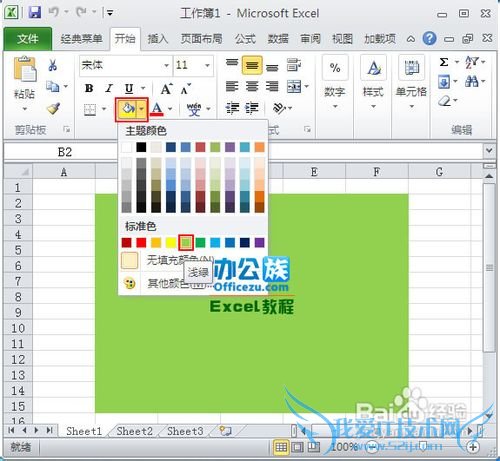Click the Cut scissors icon

pyautogui.click(x=52, y=65)
